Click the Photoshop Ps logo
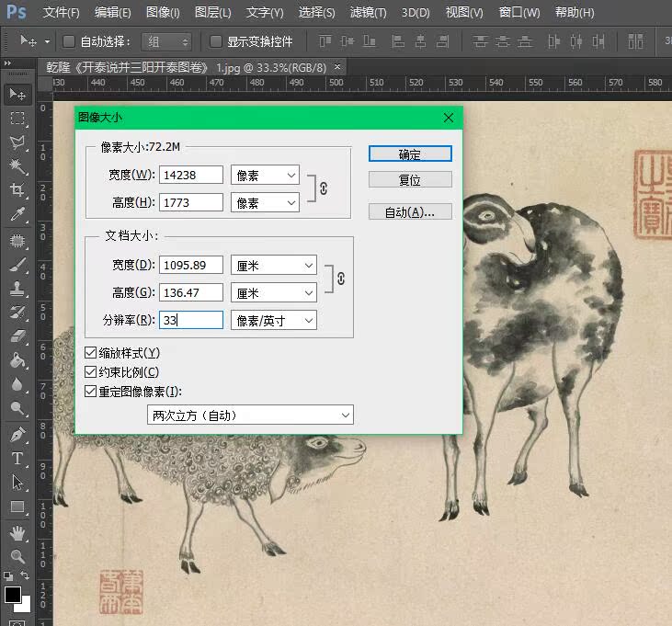Viewport: 672px width, 626px height. pyautogui.click(x=17, y=12)
